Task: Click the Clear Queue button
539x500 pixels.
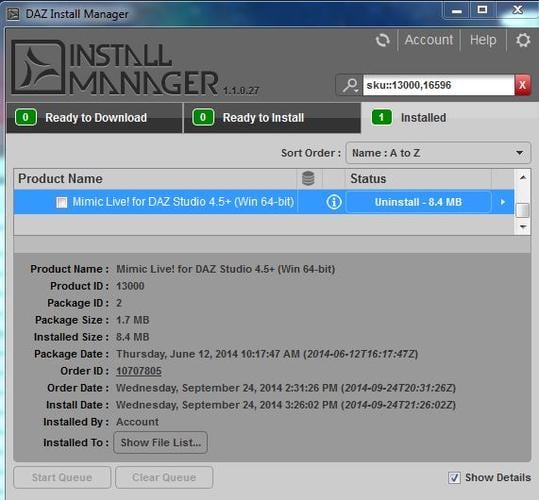Action: [x=164, y=477]
